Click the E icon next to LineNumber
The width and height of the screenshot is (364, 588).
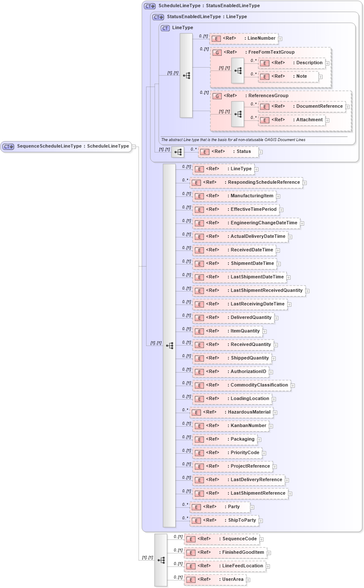coord(216,38)
